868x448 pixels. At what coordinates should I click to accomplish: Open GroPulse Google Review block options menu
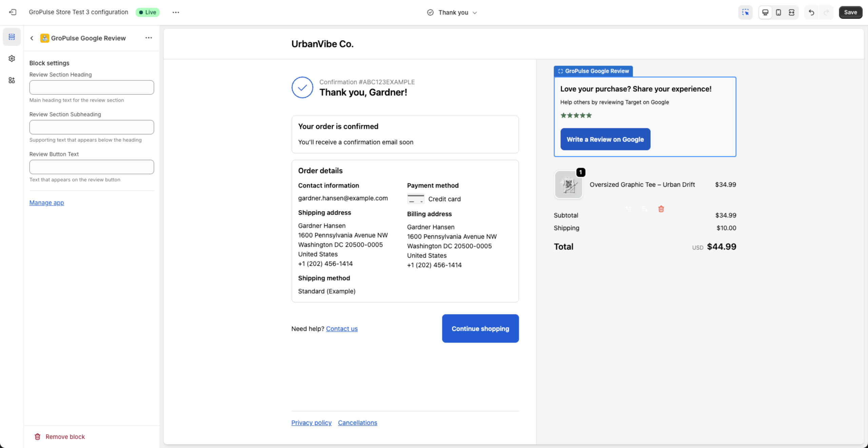click(149, 38)
